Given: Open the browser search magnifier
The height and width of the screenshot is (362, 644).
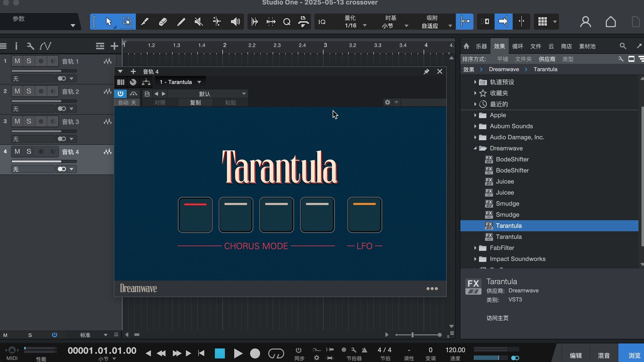Looking at the screenshot, I should coord(623,46).
